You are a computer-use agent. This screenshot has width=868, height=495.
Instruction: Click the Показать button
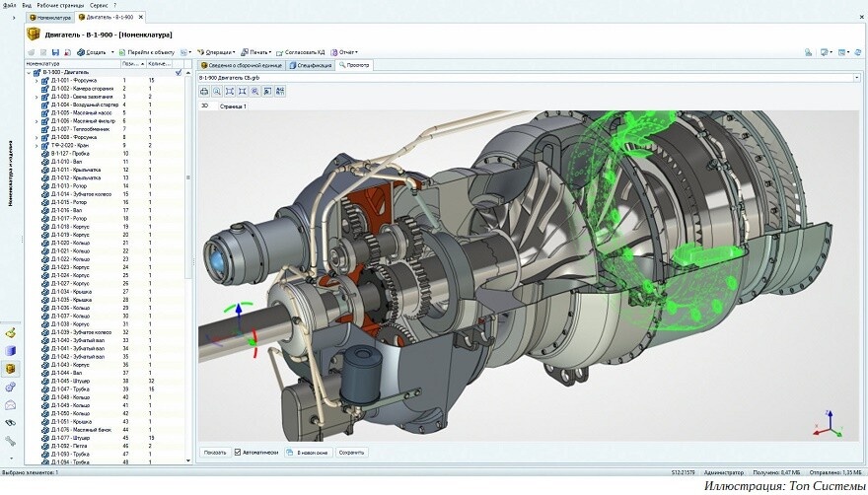[x=215, y=453]
